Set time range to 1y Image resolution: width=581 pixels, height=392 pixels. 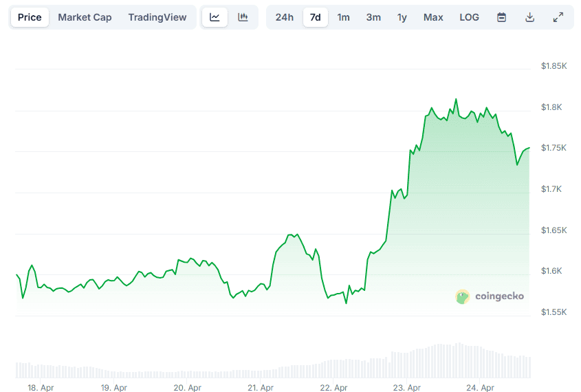click(x=402, y=17)
